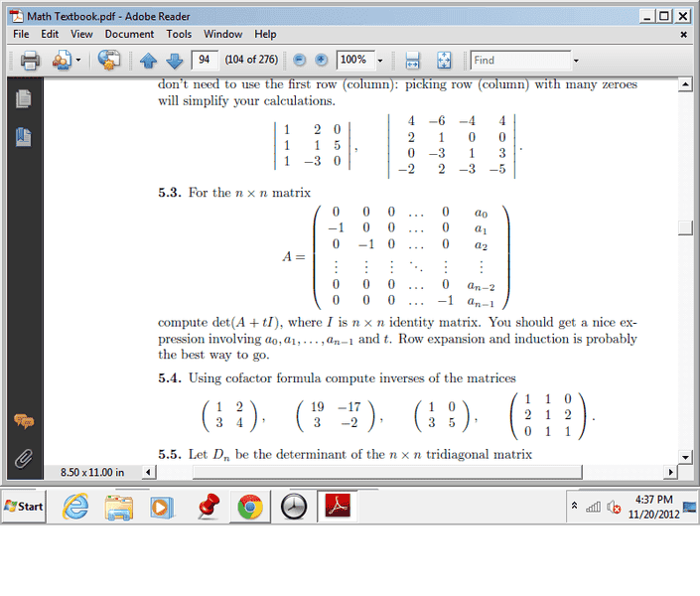Open the clock app on taskbar
Screen dimensions: 700x596
coord(294,507)
